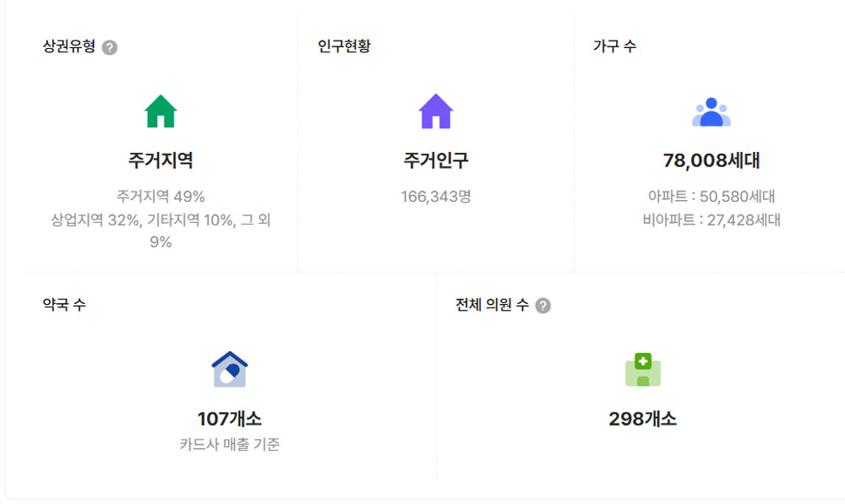Select the 주거지역 heading text

click(161, 160)
